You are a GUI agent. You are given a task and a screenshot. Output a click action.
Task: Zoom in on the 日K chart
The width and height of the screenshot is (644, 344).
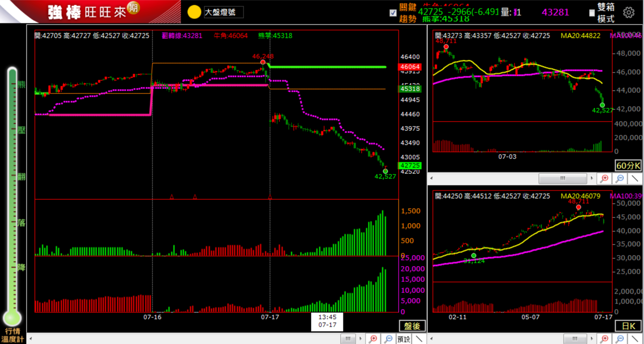click(x=604, y=339)
